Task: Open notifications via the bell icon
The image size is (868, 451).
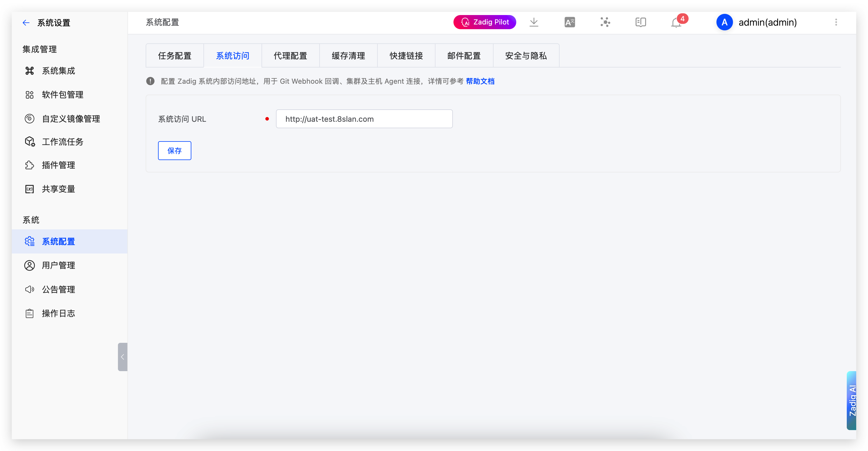Action: point(676,23)
